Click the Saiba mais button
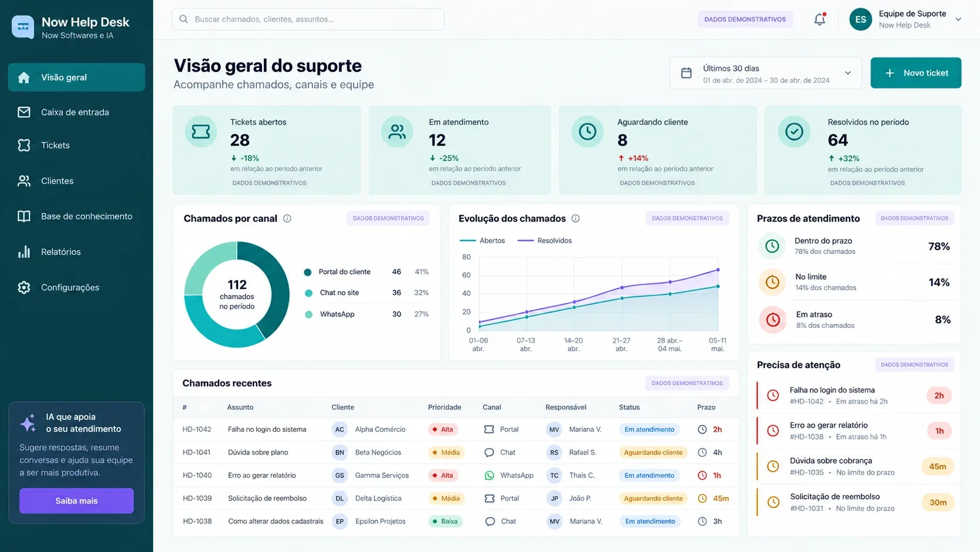980x552 pixels. click(x=76, y=501)
